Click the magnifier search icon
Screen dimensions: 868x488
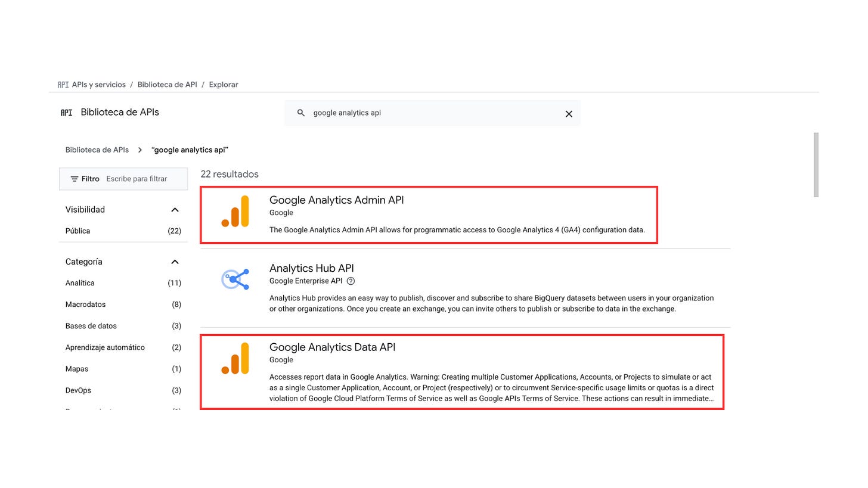click(x=301, y=113)
